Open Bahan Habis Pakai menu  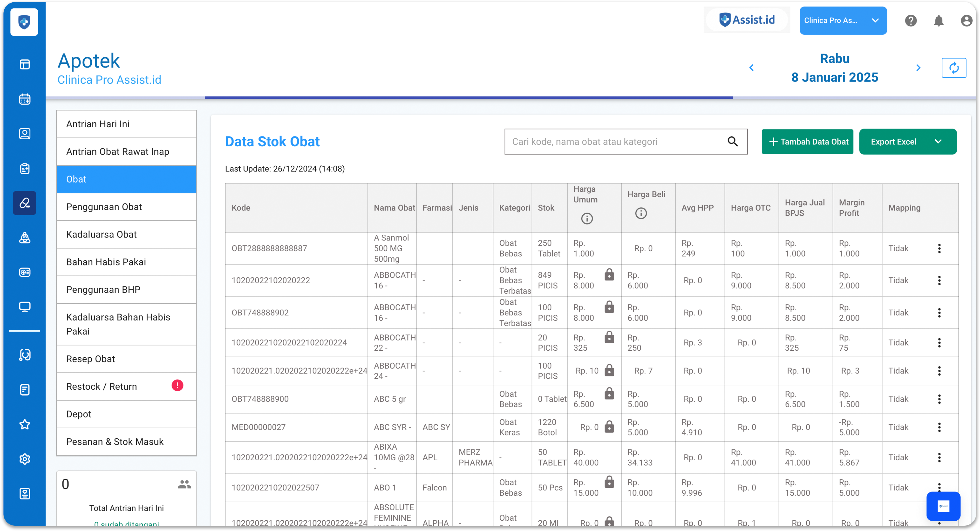126,262
